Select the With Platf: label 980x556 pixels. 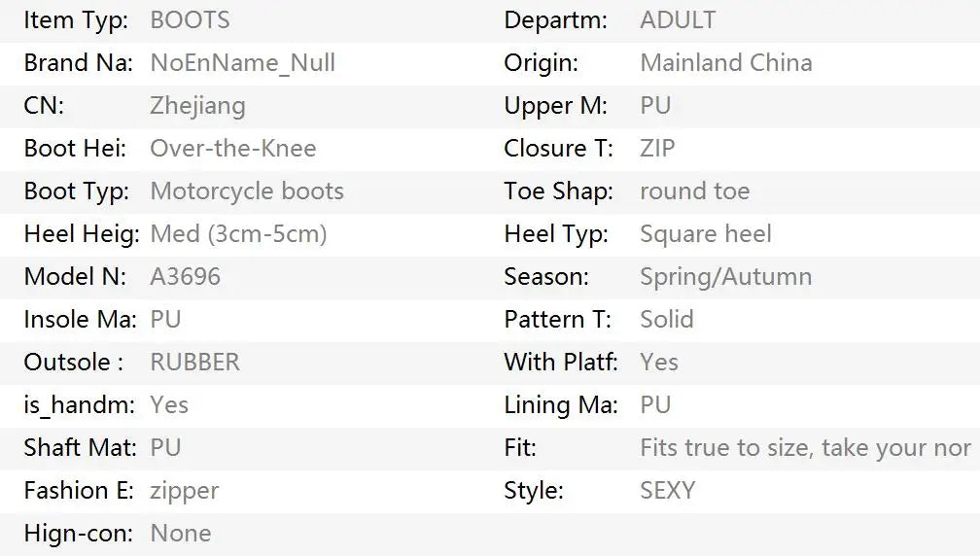561,363
